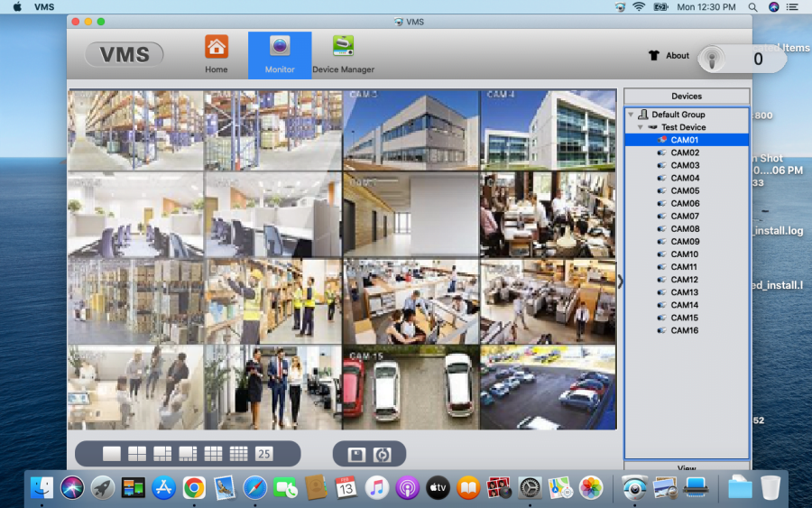This screenshot has height=508, width=812.
Task: Click the About link
Action: (678, 56)
